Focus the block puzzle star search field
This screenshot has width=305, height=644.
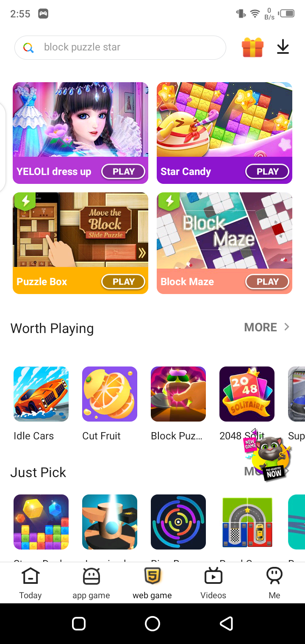click(120, 47)
